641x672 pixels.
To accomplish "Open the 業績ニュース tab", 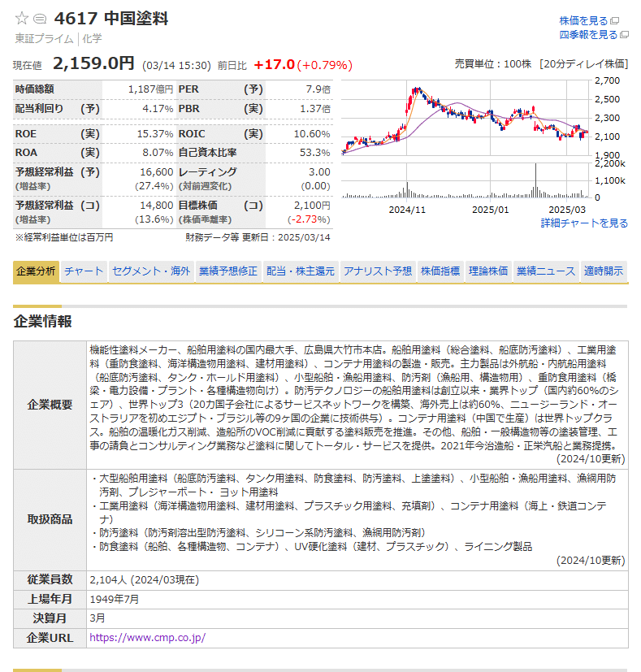I will coord(546,271).
